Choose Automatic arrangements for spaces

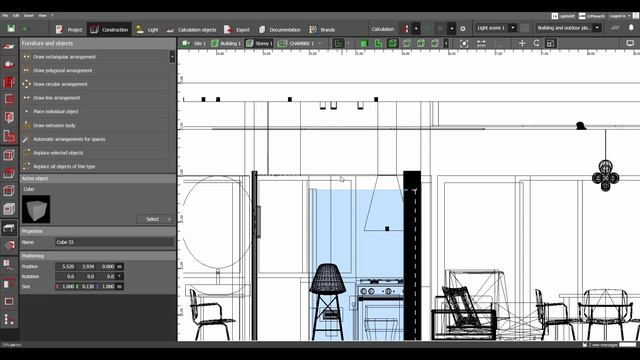point(95,139)
